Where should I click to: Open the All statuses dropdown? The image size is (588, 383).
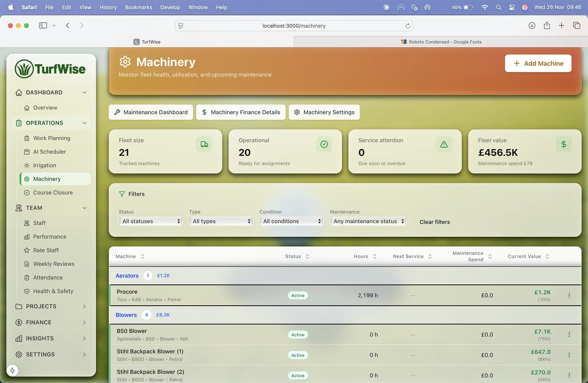click(150, 221)
